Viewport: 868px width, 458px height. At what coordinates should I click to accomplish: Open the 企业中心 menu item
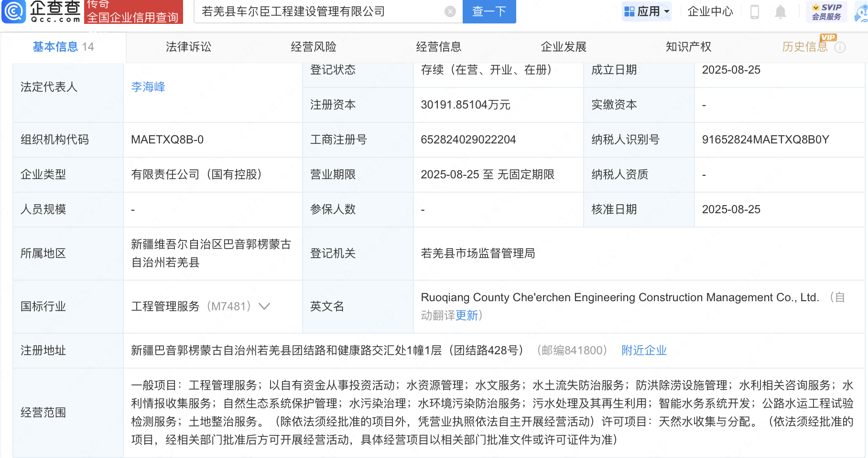(x=710, y=11)
